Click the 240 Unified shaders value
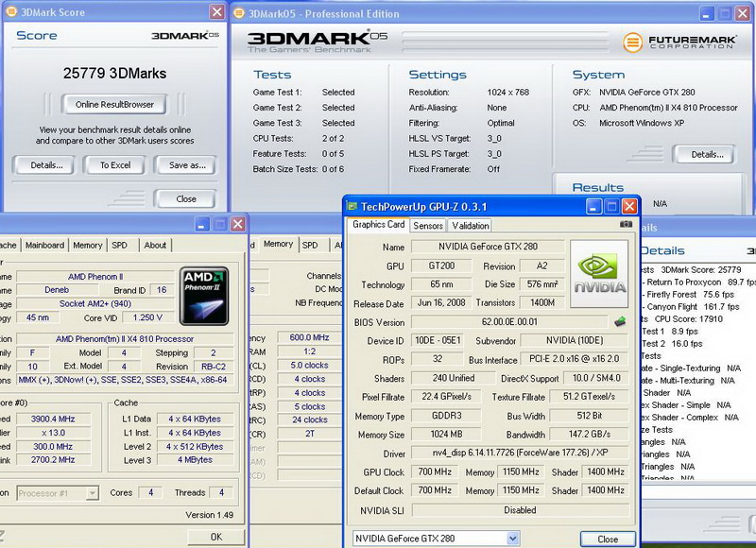Image resolution: width=756 pixels, height=548 pixels. (454, 378)
